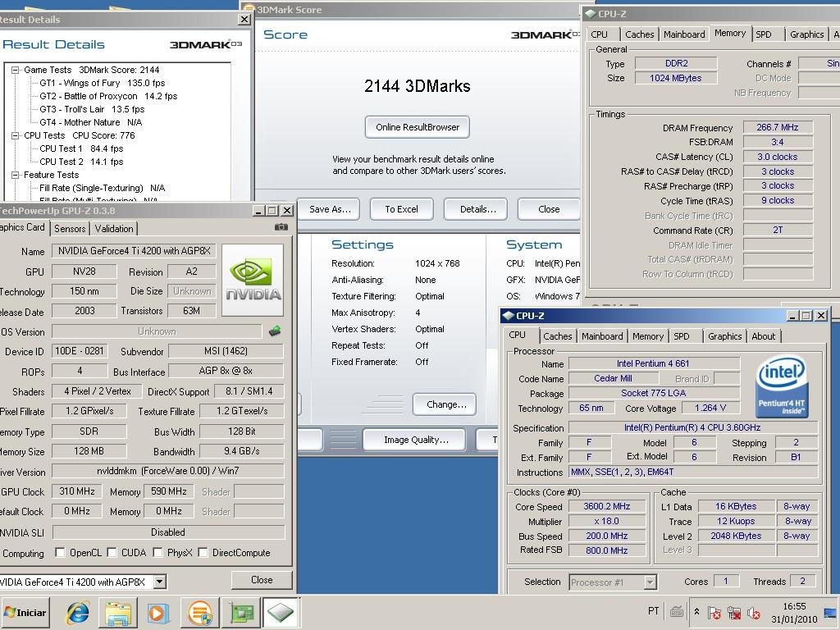
Task: Select the CPU-Z chip taskbar icon
Action: pyautogui.click(x=281, y=612)
